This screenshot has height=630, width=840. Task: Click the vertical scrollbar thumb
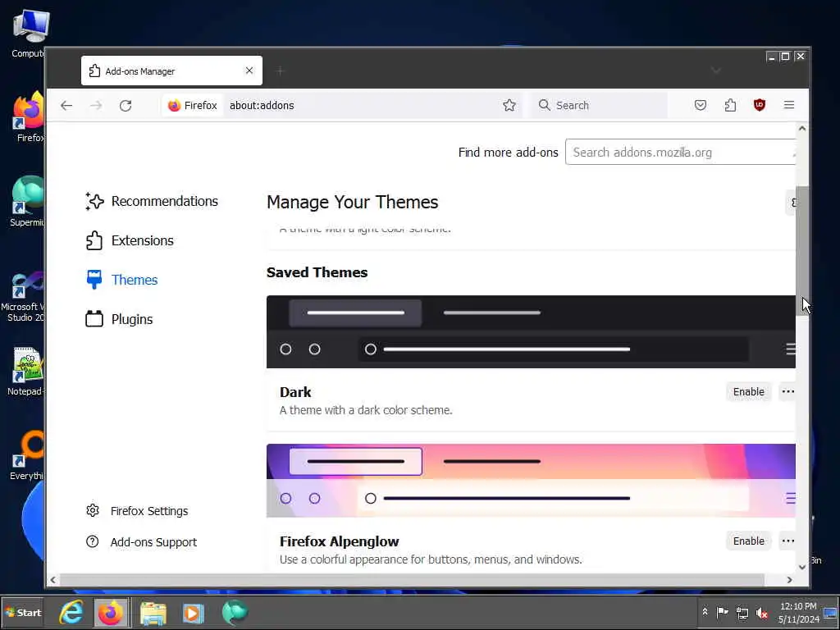802,251
